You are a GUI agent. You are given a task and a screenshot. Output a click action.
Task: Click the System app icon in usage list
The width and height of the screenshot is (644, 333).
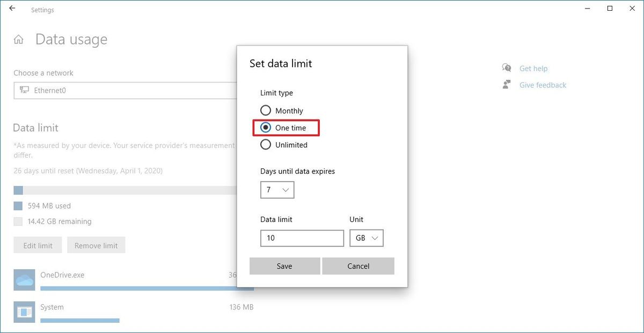coord(24,311)
